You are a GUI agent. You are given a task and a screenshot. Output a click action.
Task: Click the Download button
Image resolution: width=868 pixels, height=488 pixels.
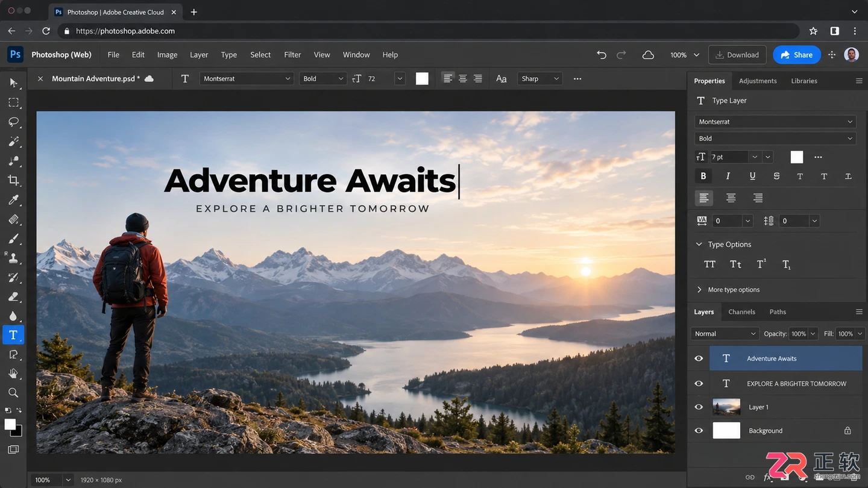pos(737,55)
